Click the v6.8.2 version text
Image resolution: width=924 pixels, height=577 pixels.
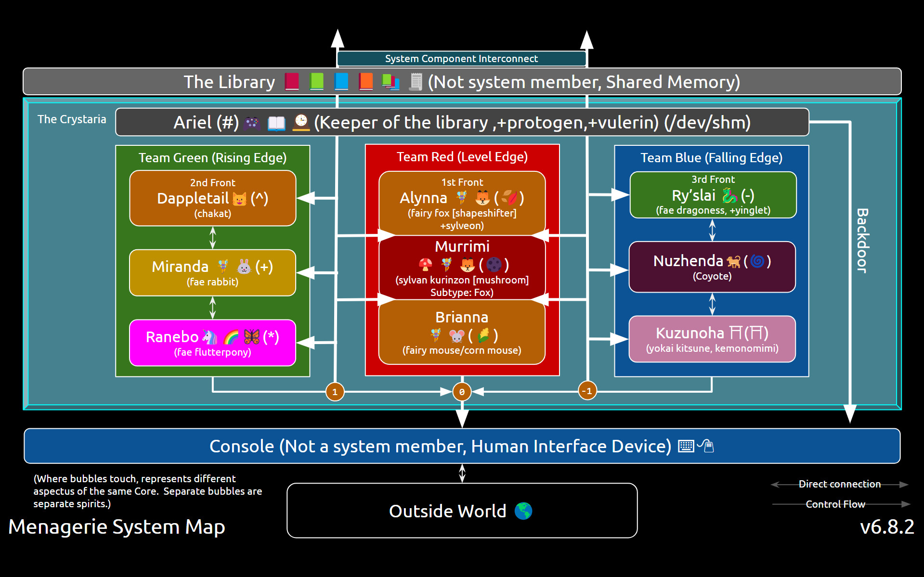pyautogui.click(x=887, y=527)
